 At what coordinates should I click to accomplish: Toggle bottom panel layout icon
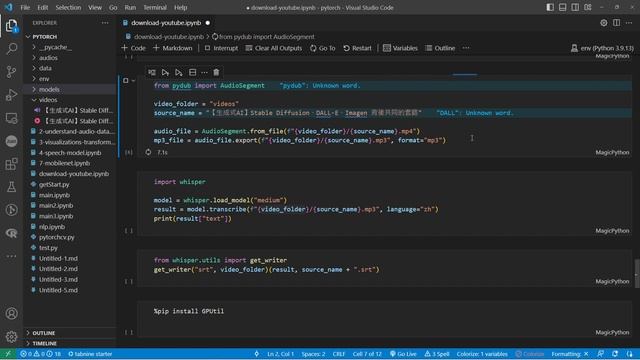click(562, 7)
